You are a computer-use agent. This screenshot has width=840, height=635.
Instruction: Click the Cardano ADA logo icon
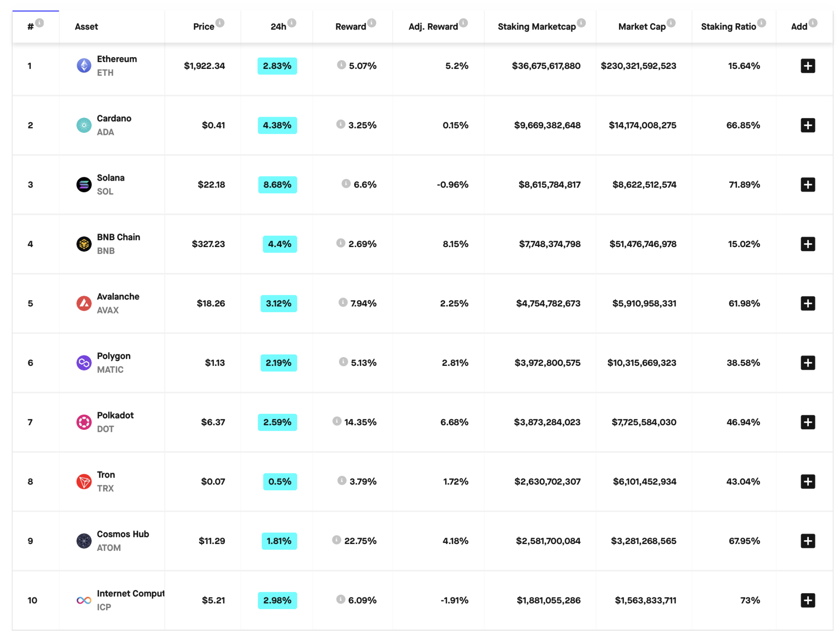pyautogui.click(x=84, y=125)
